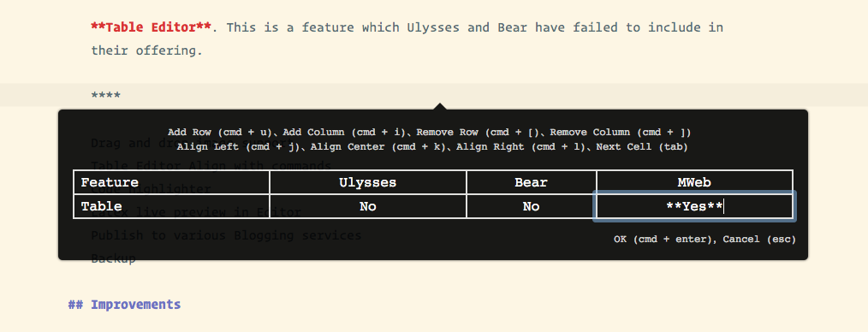Select the Bear header cell
Image resolution: width=868 pixels, height=332 pixels.
[532, 182]
